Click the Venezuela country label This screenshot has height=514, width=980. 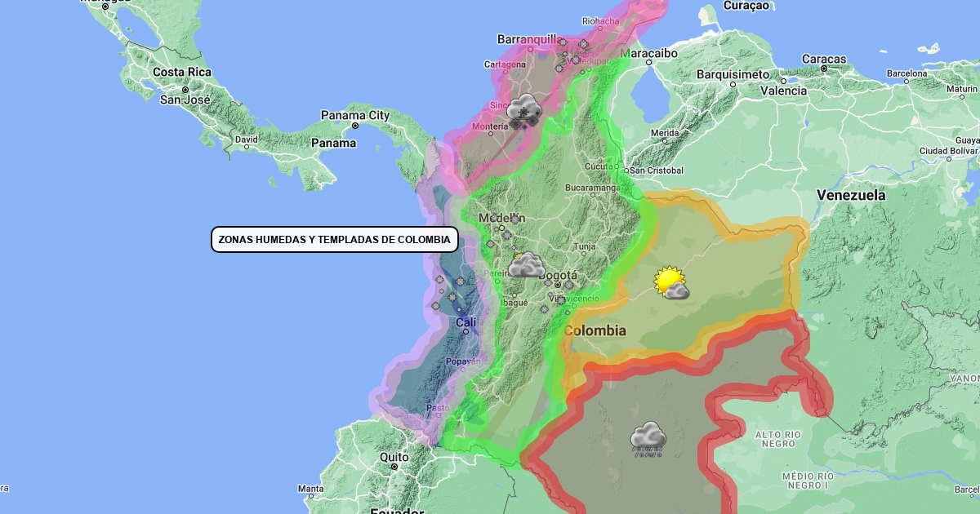click(x=851, y=196)
